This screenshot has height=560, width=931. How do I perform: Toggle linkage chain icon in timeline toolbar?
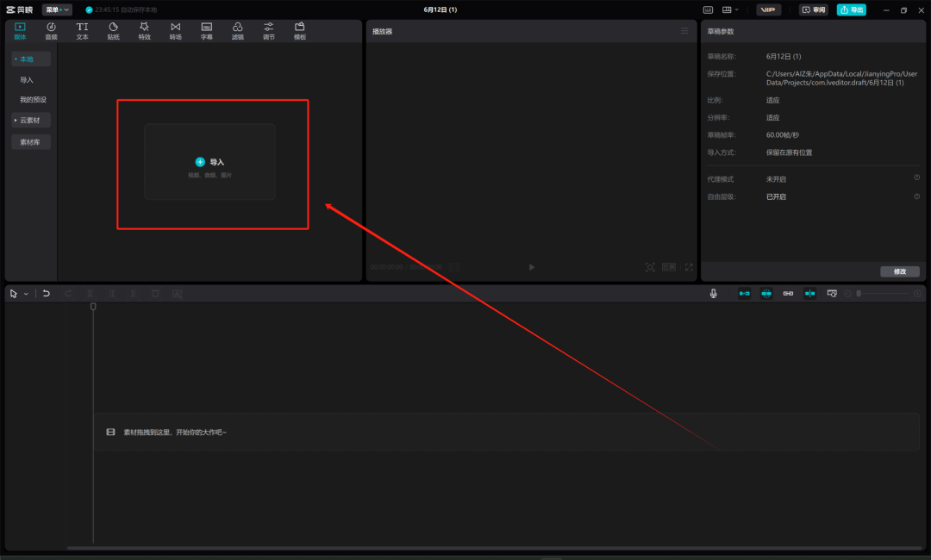(788, 294)
